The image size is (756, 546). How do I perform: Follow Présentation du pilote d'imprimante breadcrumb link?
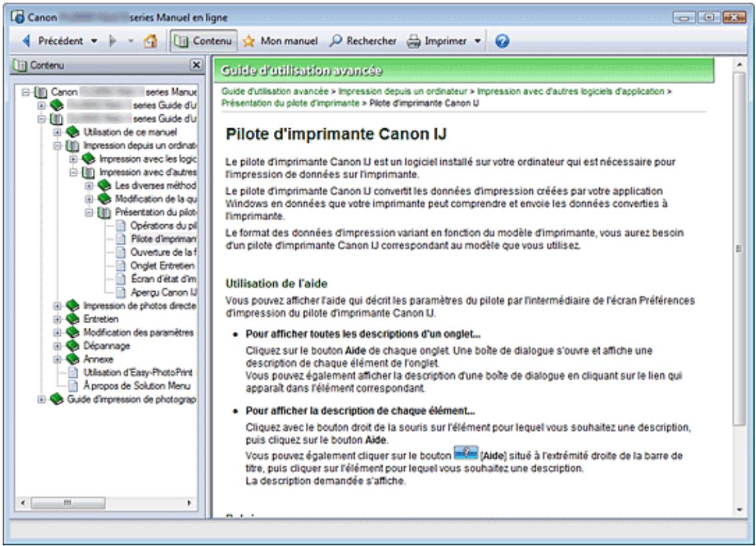coord(291,103)
